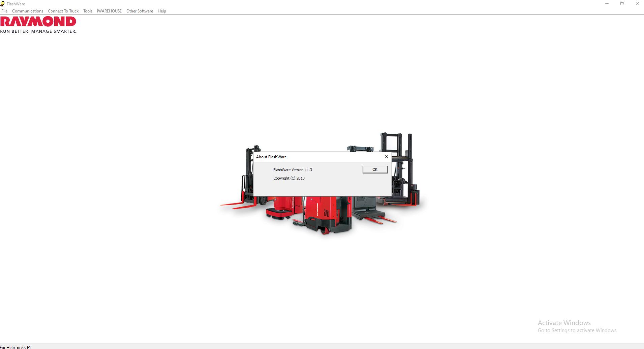Click the About FlashWare dialog title bar
644x349 pixels.
point(317,157)
